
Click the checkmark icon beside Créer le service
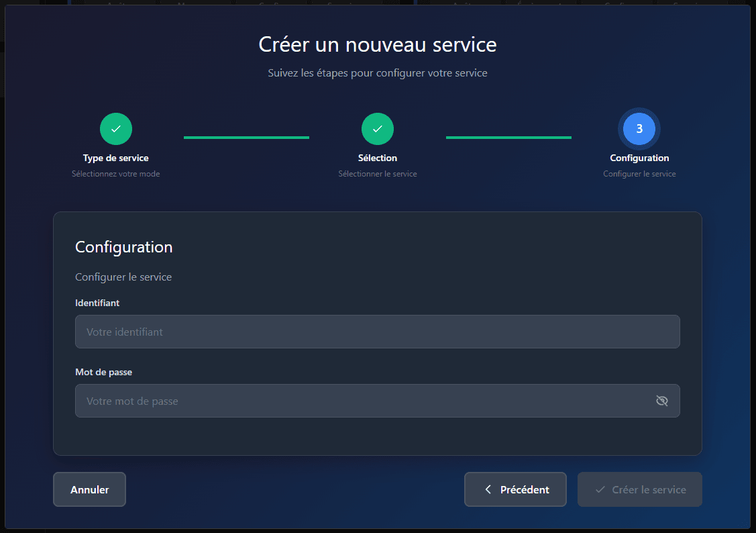[600, 489]
